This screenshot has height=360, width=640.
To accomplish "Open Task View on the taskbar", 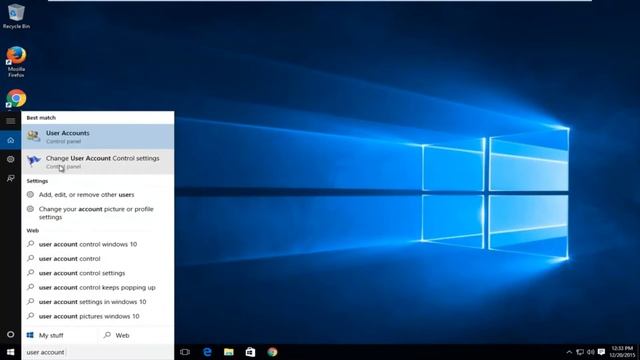I will click(x=185, y=352).
